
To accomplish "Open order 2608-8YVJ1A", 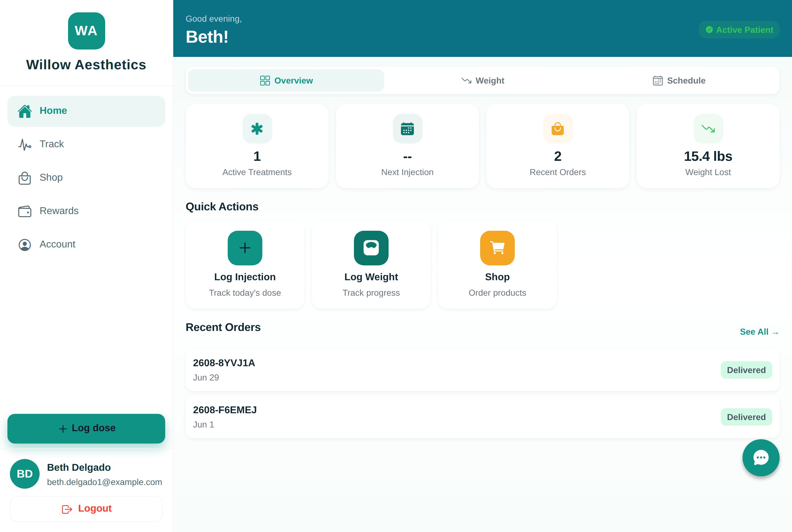I will pos(483,370).
